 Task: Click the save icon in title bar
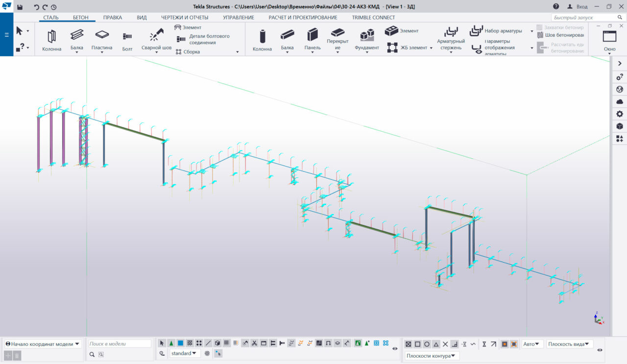coord(20,7)
